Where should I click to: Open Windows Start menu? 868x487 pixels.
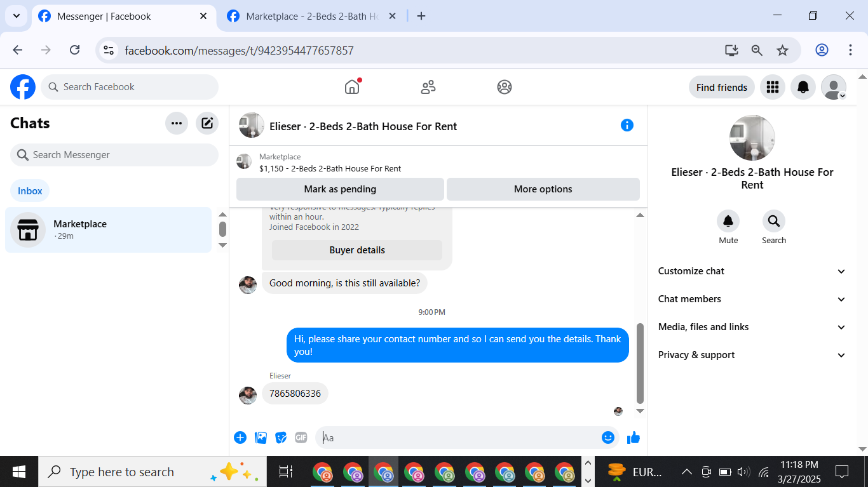point(19,472)
